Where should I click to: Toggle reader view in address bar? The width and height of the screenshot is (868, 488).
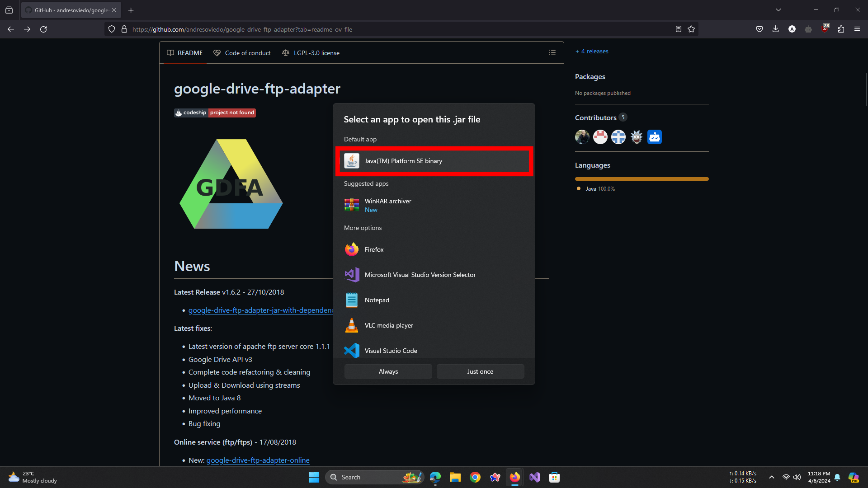679,29
